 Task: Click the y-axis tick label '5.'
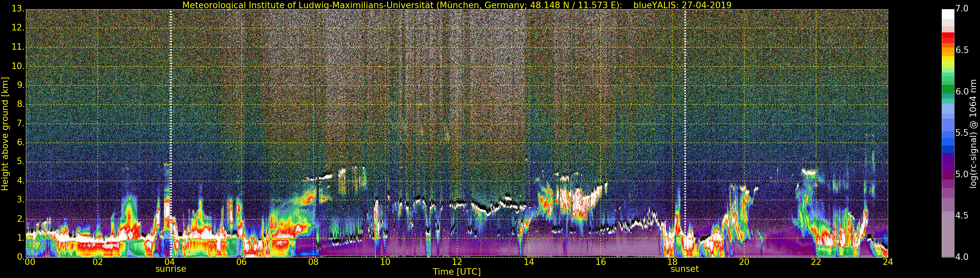click(20, 162)
